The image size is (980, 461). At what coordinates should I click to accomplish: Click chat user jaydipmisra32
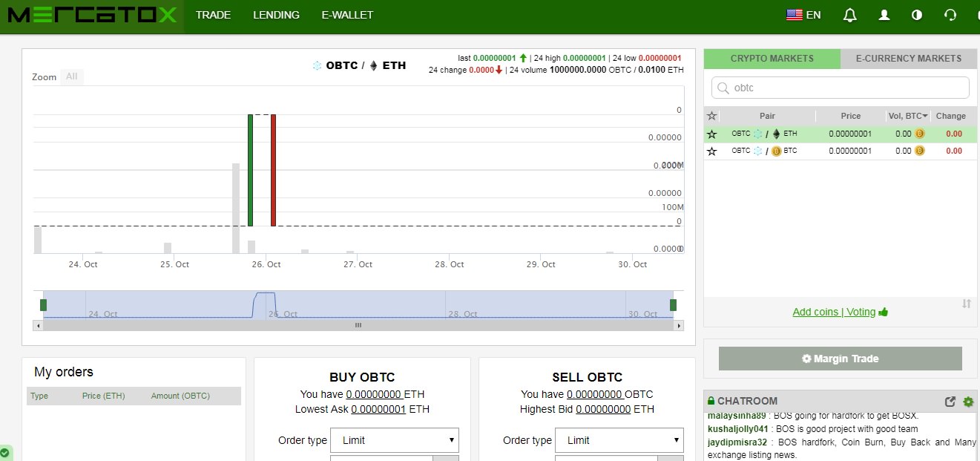pyautogui.click(x=737, y=442)
